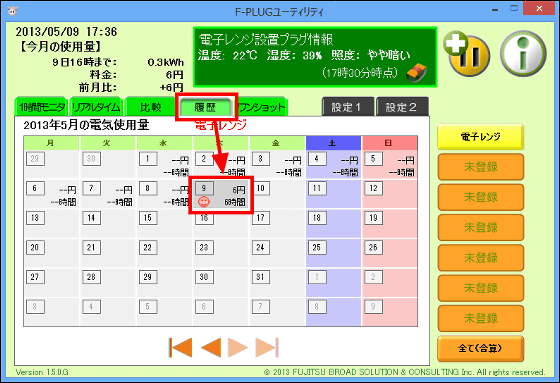This screenshot has height=383, width=560.
Task: Jump to first month arrow icon
Action: point(180,347)
